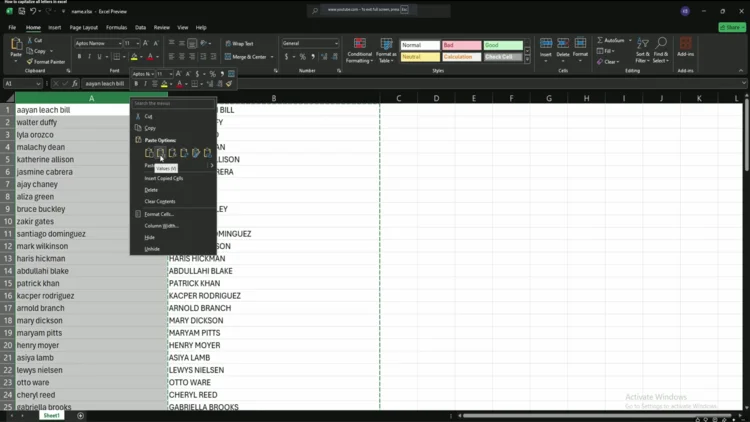Open the General number format dropdown

[x=336, y=44]
